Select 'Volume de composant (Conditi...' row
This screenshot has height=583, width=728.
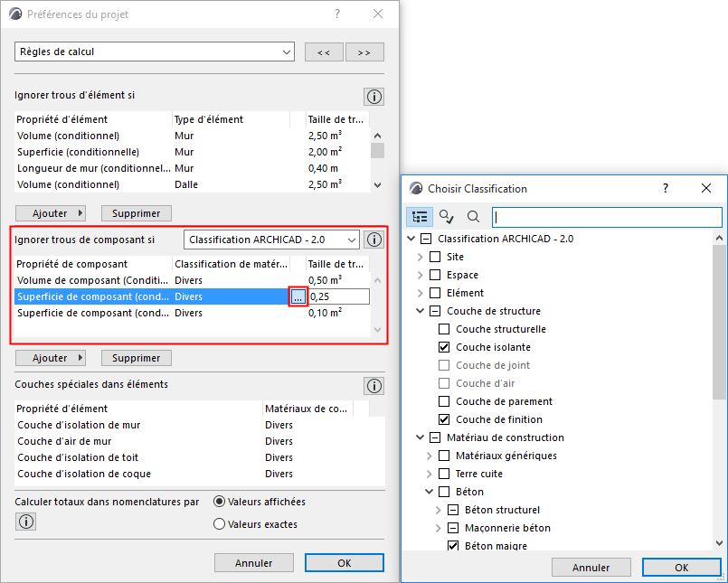tap(193, 280)
